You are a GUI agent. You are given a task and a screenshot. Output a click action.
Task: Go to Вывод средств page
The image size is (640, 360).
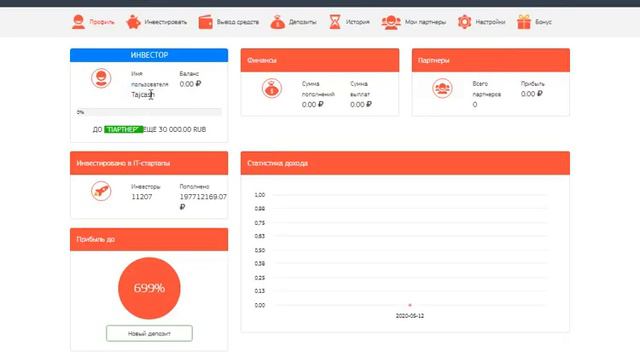tap(238, 22)
